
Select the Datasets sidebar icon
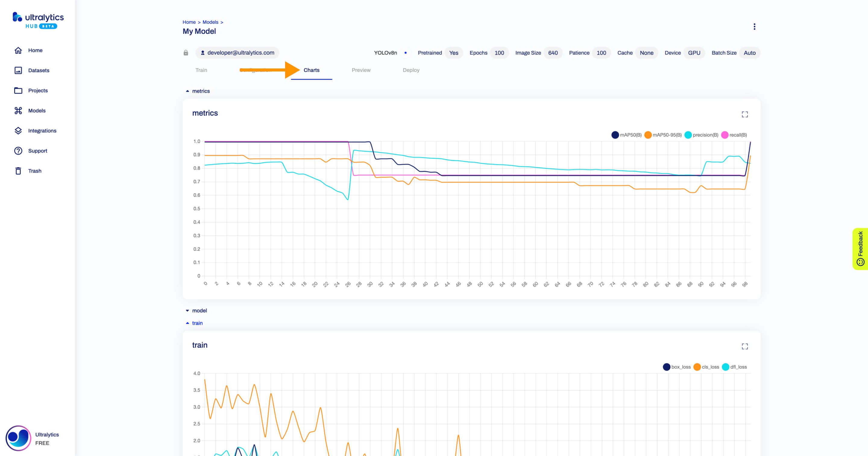(x=18, y=70)
